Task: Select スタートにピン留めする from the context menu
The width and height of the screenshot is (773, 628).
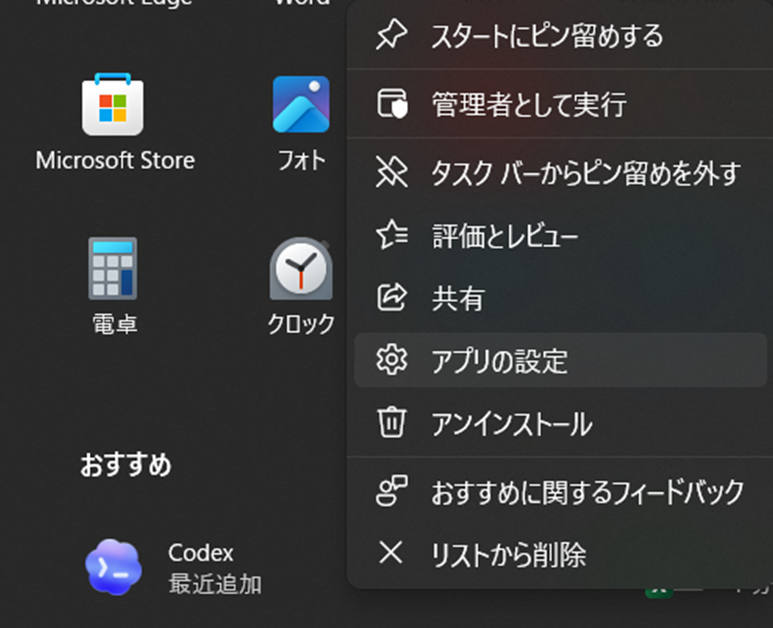Action: [x=546, y=37]
